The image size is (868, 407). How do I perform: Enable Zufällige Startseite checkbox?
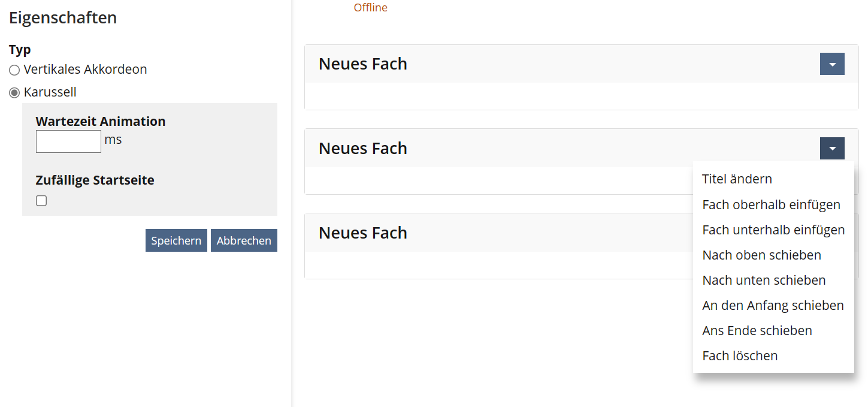pyautogui.click(x=41, y=201)
